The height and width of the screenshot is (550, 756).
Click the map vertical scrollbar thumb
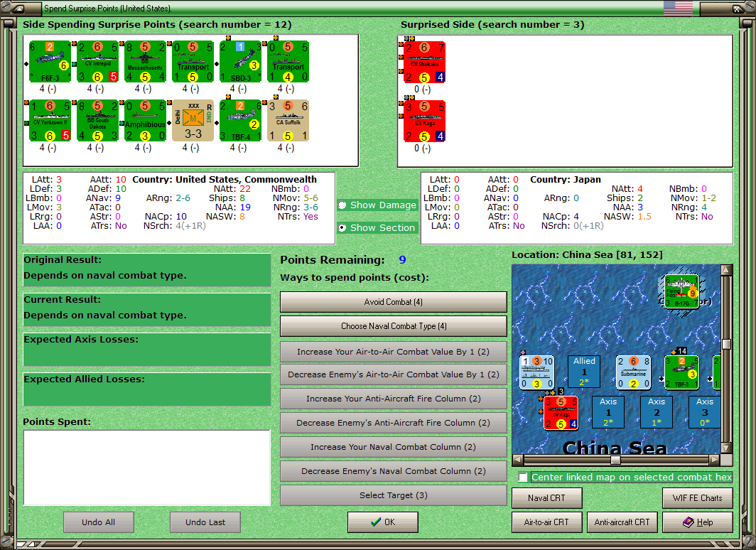(727, 344)
